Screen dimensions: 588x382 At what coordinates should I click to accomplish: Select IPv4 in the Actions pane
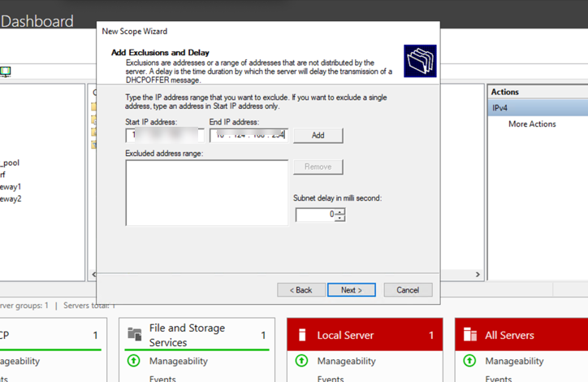(501, 108)
